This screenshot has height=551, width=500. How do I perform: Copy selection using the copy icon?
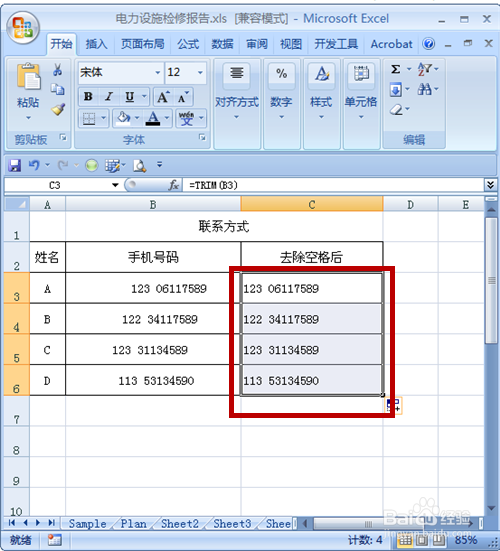(58, 89)
